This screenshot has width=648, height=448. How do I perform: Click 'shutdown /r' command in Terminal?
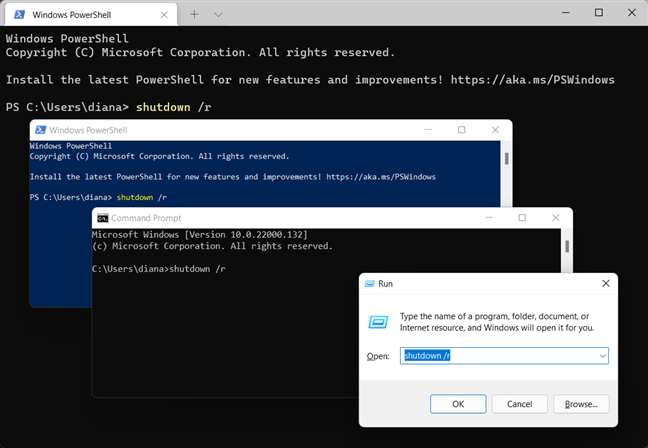(174, 107)
